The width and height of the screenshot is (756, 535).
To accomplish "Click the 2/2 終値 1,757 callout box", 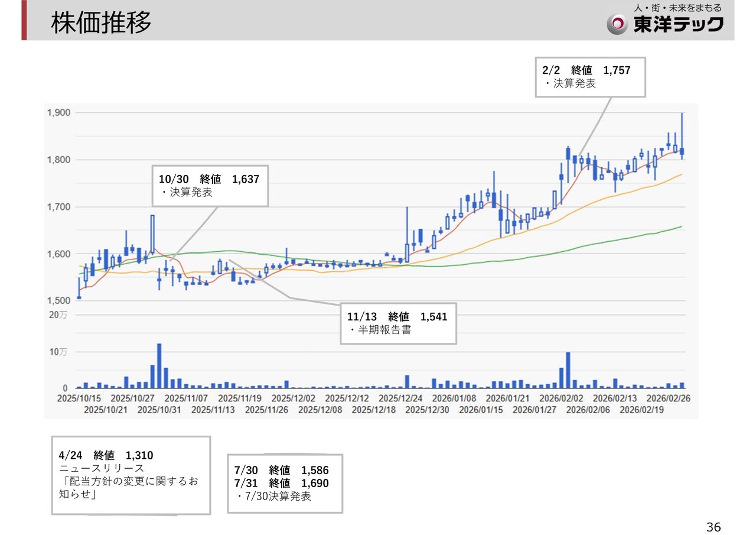I will pyautogui.click(x=589, y=77).
